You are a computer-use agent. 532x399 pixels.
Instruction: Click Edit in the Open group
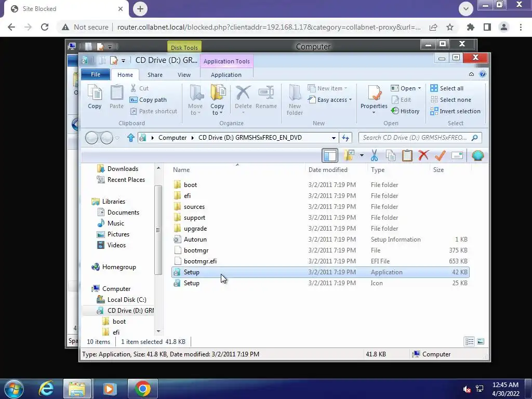click(402, 100)
